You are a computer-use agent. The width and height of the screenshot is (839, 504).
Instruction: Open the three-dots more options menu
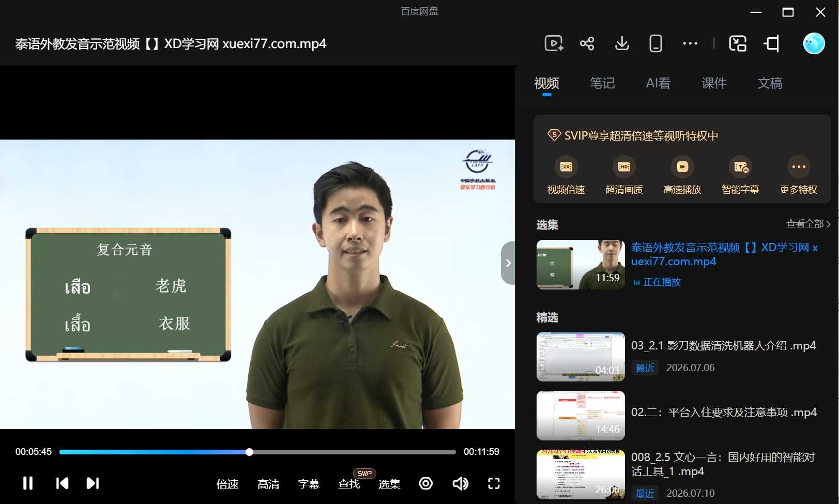690,43
